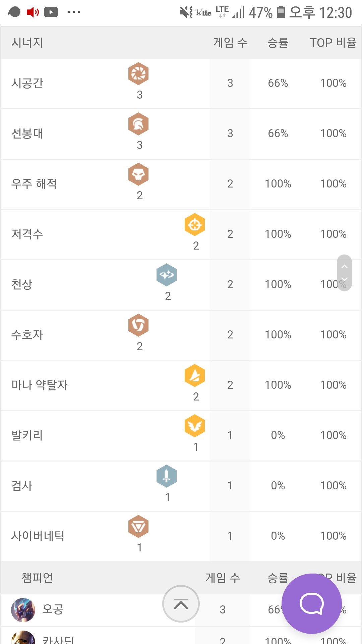Tap the 발키리 gold wings icon
The width and height of the screenshot is (362, 644).
click(195, 426)
